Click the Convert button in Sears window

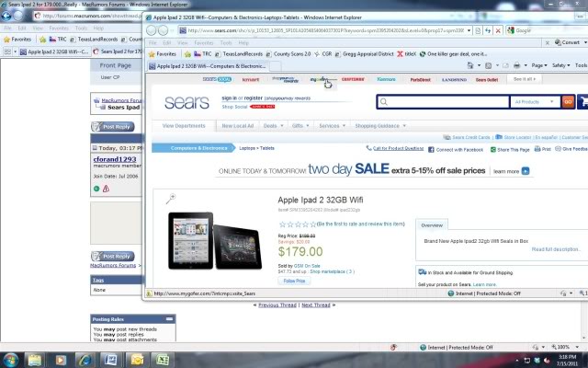click(567, 42)
